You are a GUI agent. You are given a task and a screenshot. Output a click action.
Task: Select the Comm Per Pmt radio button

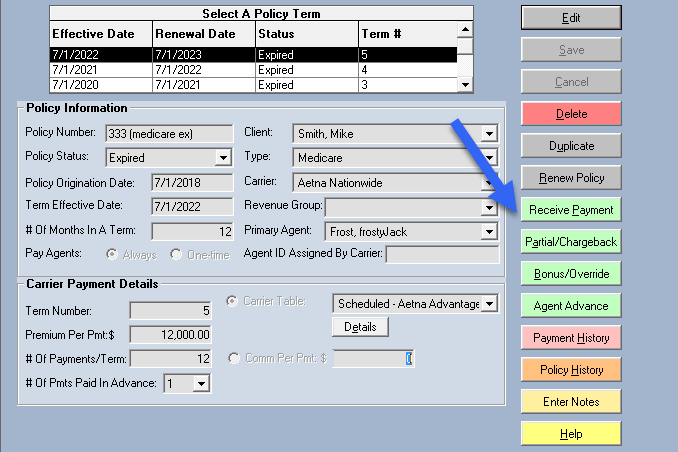click(x=235, y=358)
